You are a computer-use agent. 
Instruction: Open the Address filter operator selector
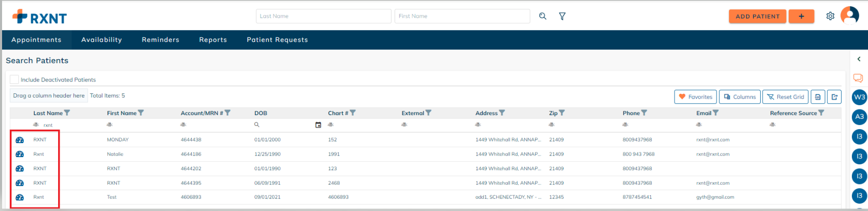478,125
